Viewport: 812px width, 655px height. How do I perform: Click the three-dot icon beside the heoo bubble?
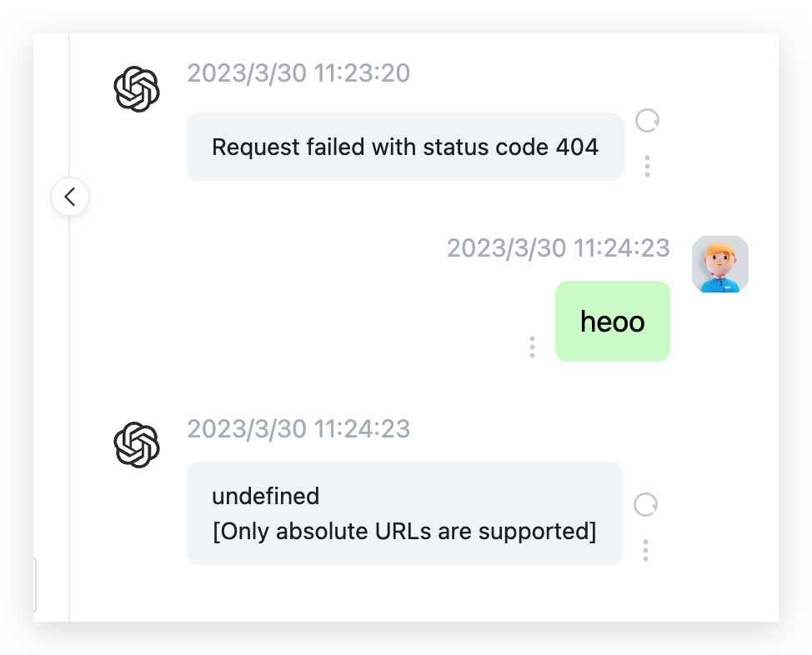(532, 347)
